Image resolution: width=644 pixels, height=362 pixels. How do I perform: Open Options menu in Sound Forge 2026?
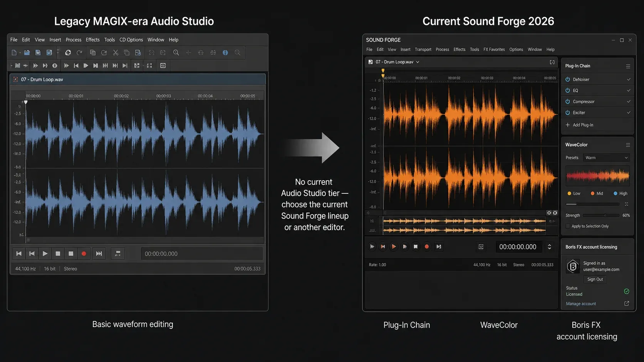coord(516,50)
